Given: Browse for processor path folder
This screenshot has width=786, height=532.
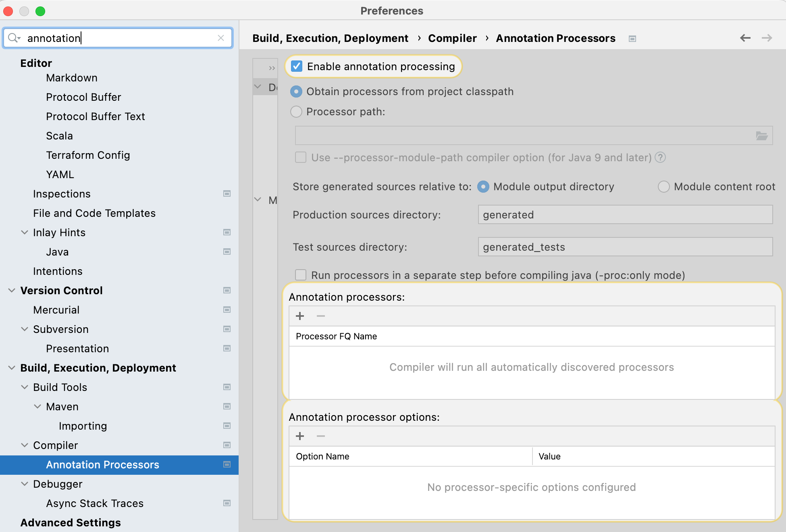Looking at the screenshot, I should pyautogui.click(x=761, y=136).
